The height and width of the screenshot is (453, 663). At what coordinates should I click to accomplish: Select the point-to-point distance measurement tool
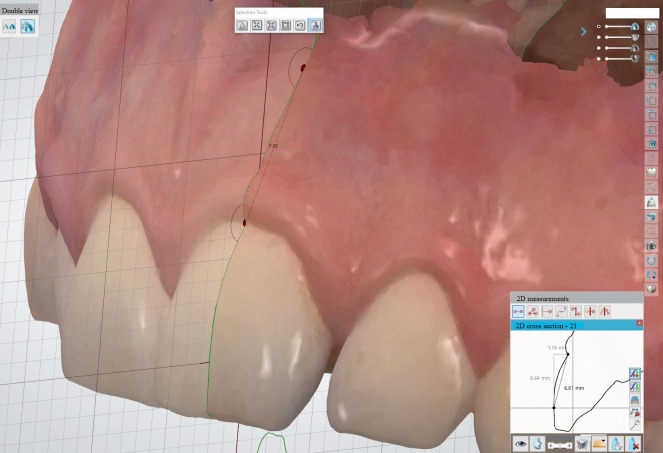518,312
